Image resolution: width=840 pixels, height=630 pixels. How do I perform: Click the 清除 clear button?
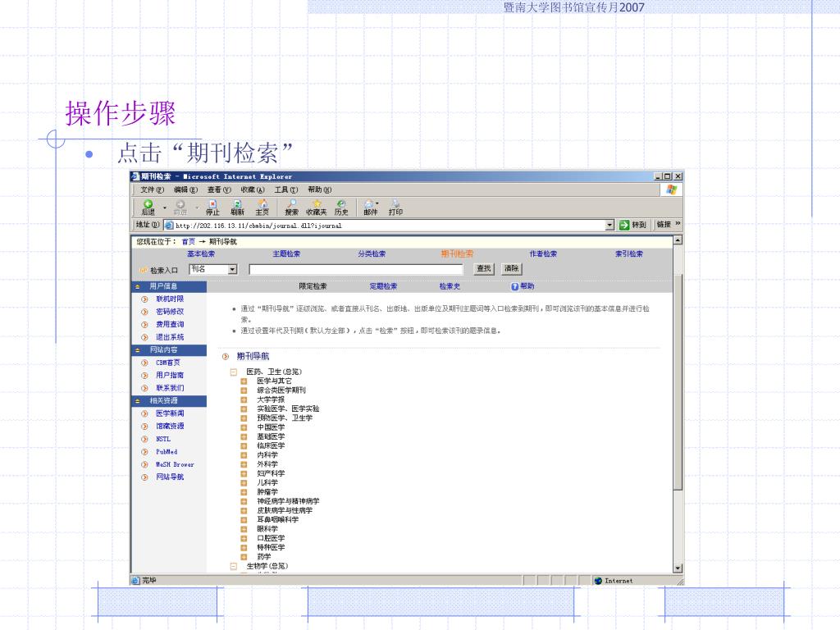click(x=512, y=269)
